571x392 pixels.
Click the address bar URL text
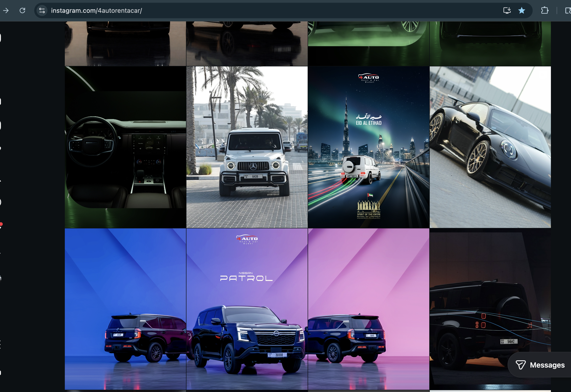[96, 10]
